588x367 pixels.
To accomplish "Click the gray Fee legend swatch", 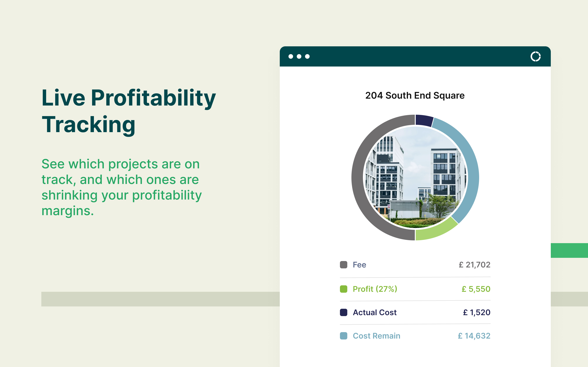I will point(343,264).
